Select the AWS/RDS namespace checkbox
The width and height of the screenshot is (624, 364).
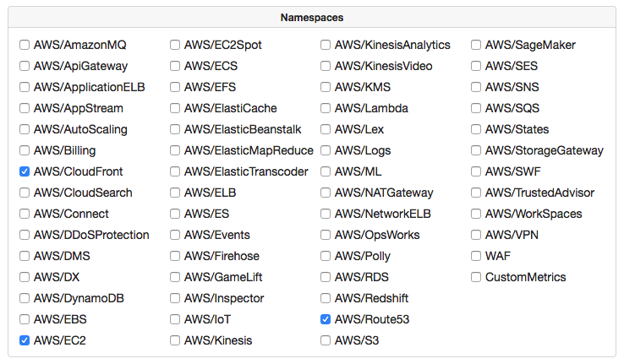pos(326,277)
